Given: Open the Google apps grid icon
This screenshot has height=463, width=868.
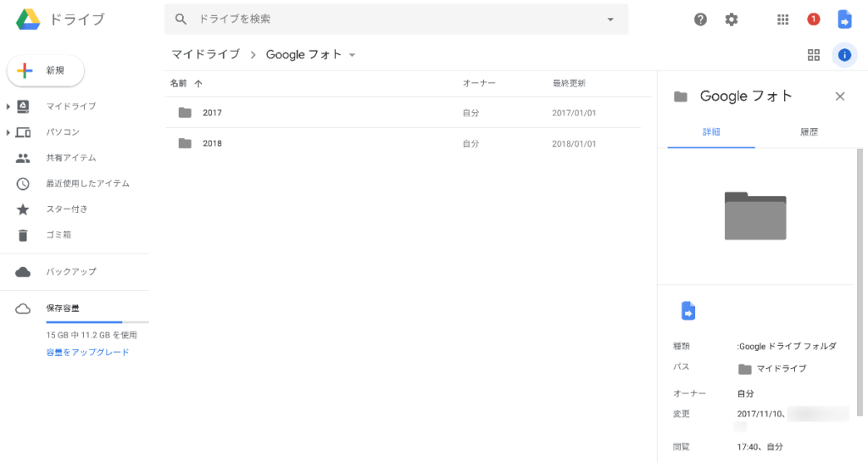Looking at the screenshot, I should pos(782,20).
